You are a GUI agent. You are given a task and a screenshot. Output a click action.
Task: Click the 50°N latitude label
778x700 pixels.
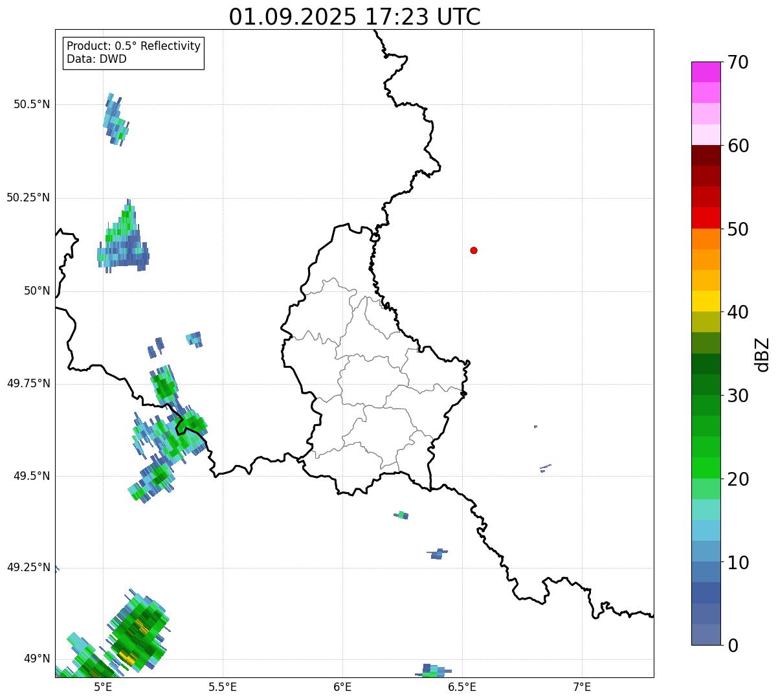[x=37, y=291]
